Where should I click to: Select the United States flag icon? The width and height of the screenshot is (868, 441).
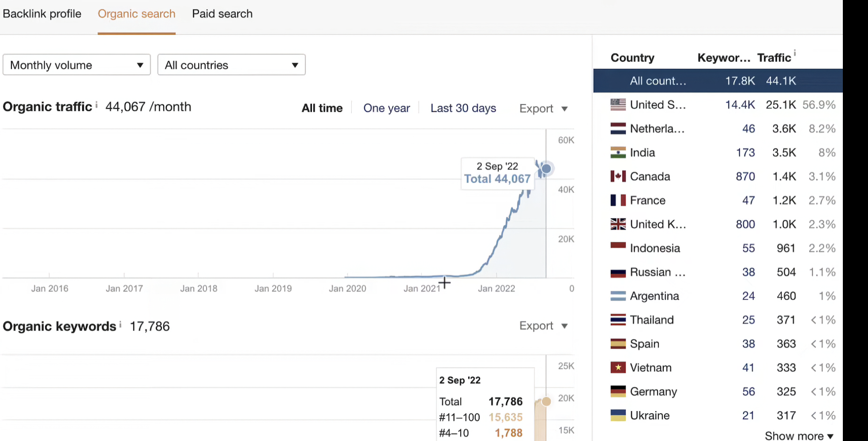pyautogui.click(x=618, y=105)
